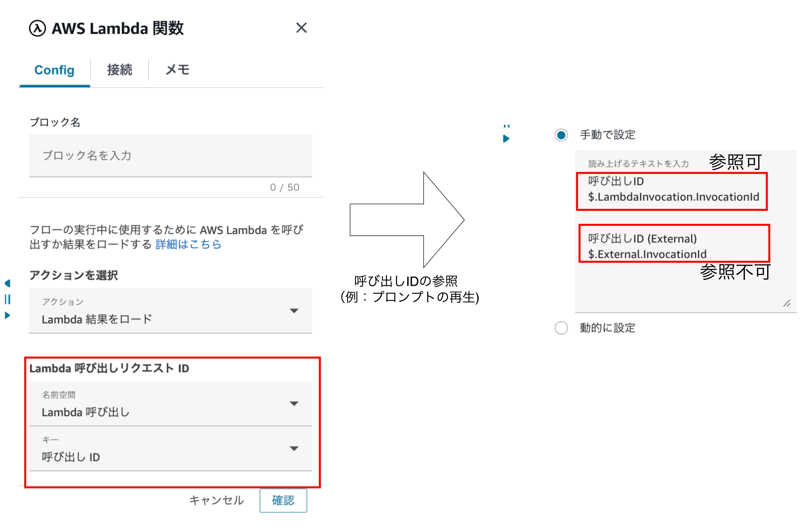Click the two-dot icon above the play arrow
Image resolution: width=811 pixels, height=532 pixels.
[507, 126]
